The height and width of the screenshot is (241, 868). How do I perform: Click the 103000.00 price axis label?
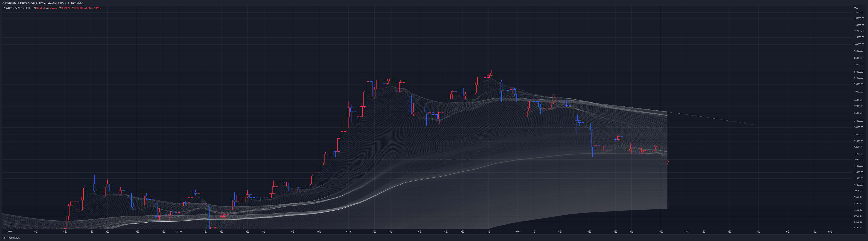pos(859,45)
